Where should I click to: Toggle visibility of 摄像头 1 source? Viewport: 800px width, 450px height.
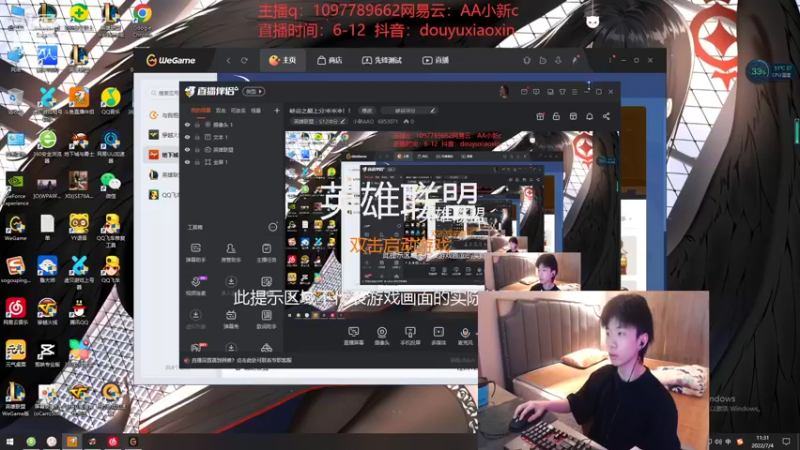click(187, 124)
